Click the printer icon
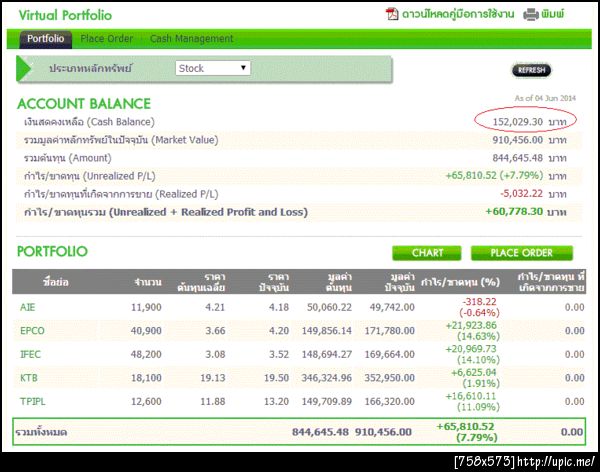 pos(531,15)
